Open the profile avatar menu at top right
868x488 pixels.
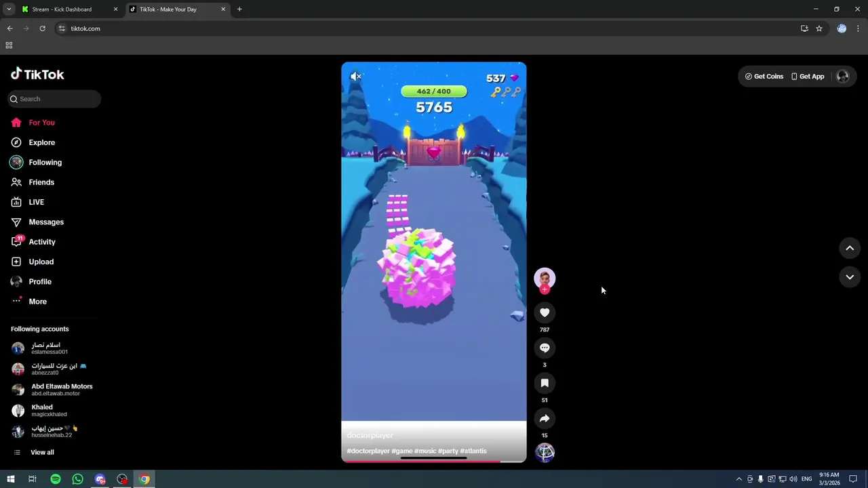tap(843, 77)
